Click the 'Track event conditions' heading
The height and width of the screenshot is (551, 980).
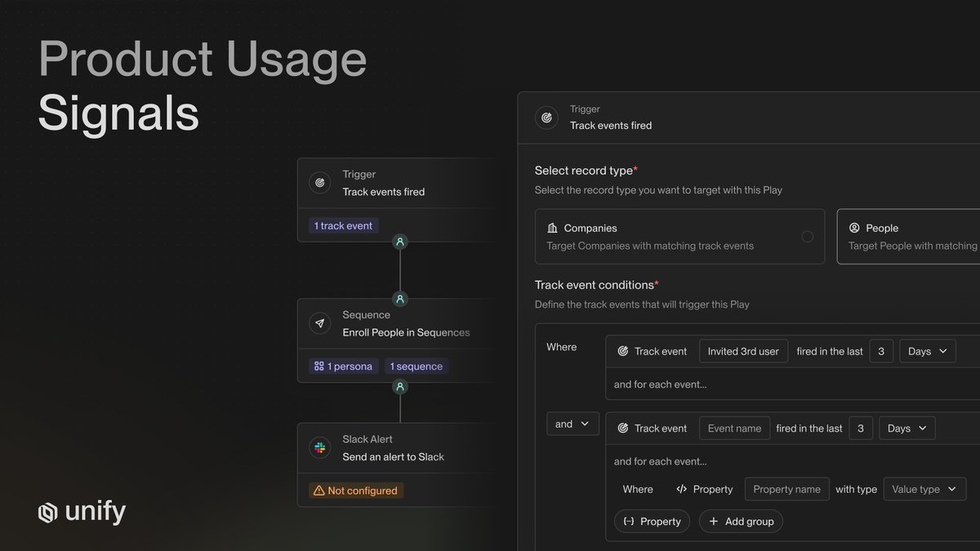click(x=596, y=285)
